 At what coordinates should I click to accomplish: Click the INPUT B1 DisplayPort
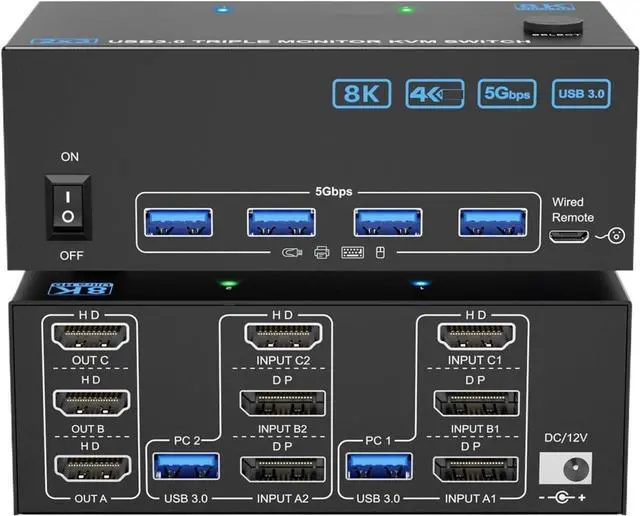476,403
